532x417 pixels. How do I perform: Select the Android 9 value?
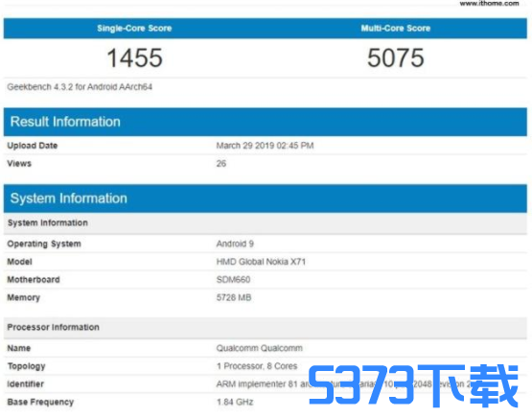coord(235,243)
